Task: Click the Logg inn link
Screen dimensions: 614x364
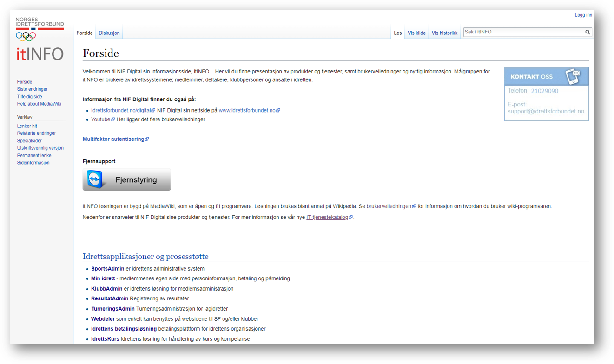Action: tap(583, 15)
